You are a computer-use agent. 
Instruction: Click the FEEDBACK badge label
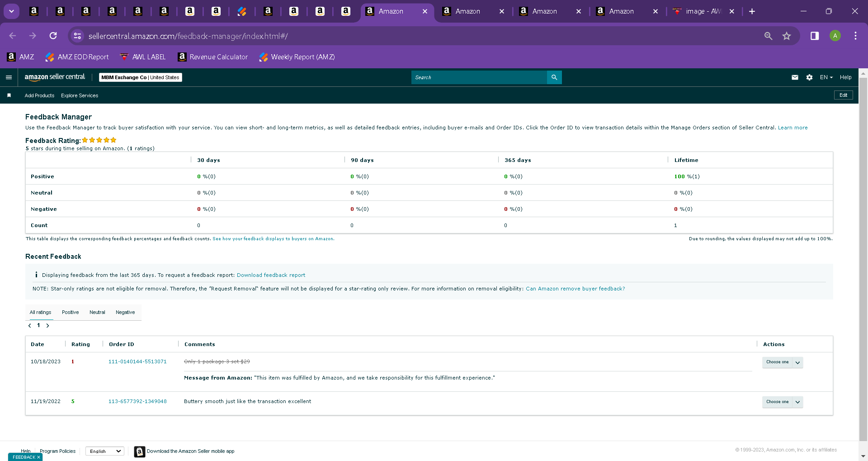coord(24,457)
